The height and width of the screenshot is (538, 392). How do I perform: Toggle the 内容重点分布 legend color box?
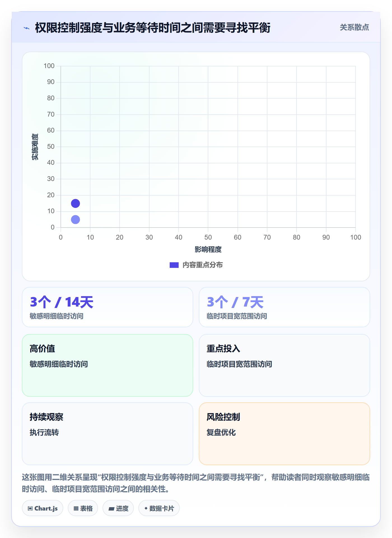click(x=174, y=265)
